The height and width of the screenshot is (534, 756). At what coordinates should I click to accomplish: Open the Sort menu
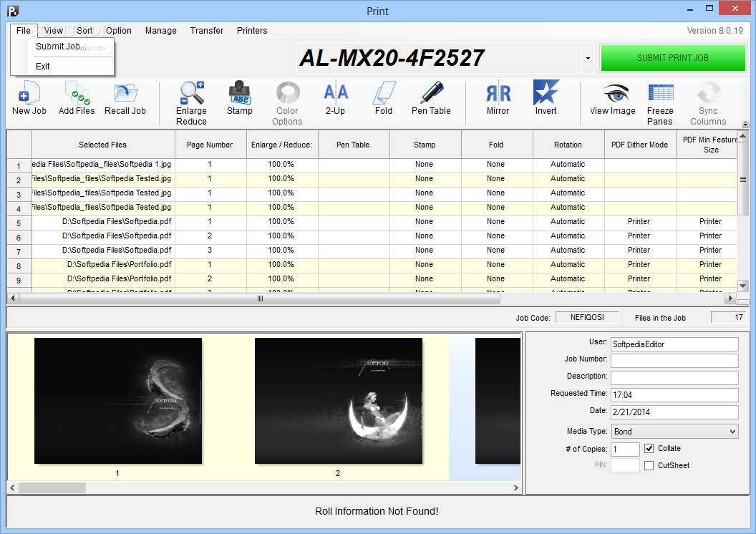(x=84, y=30)
